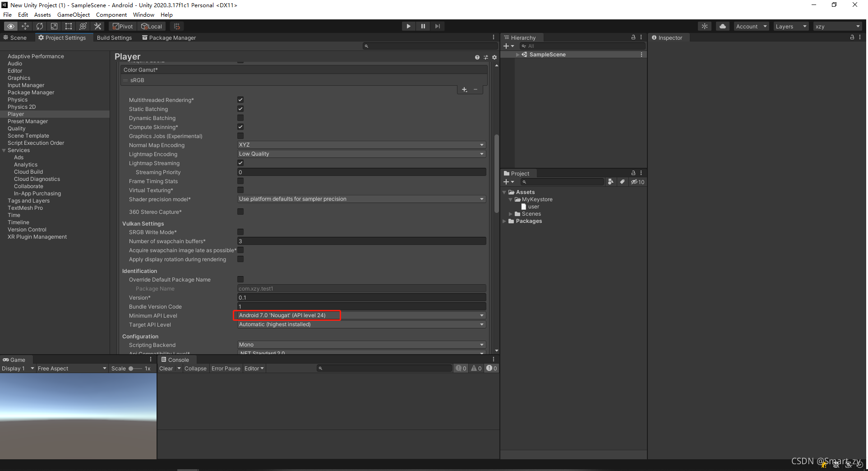The image size is (868, 471).
Task: Select the Move tool
Action: (x=25, y=26)
